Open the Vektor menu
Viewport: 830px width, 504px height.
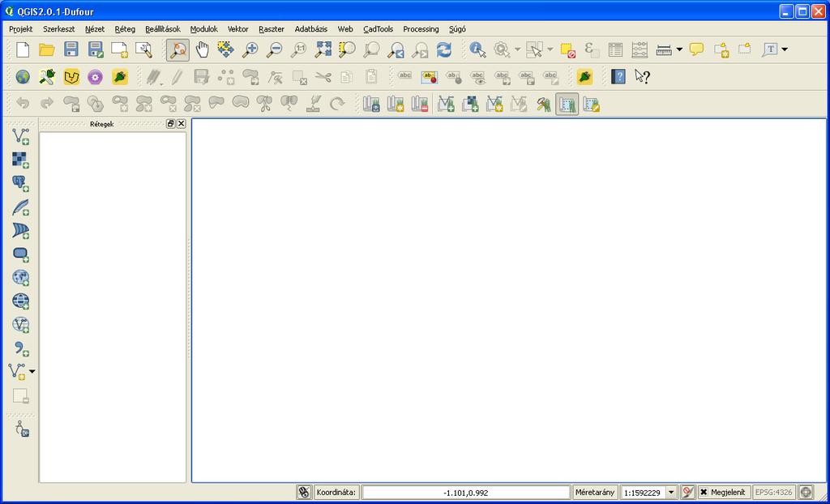(x=238, y=29)
